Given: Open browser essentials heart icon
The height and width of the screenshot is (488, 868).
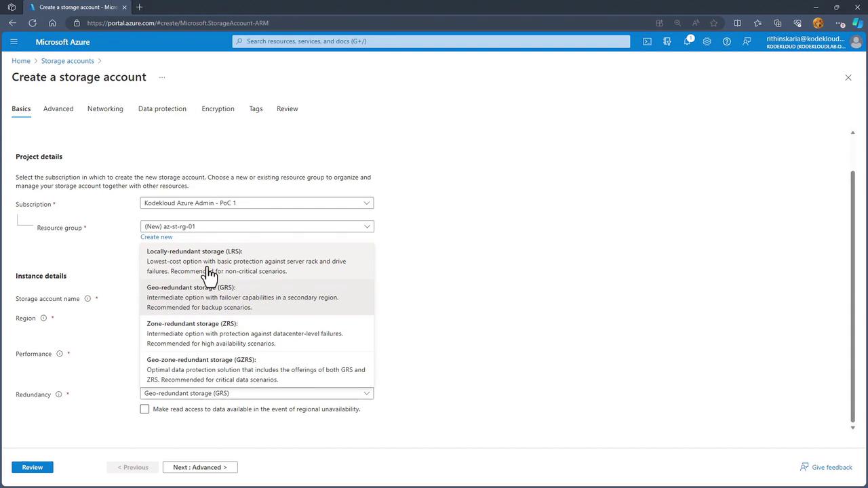Looking at the screenshot, I should point(797,23).
